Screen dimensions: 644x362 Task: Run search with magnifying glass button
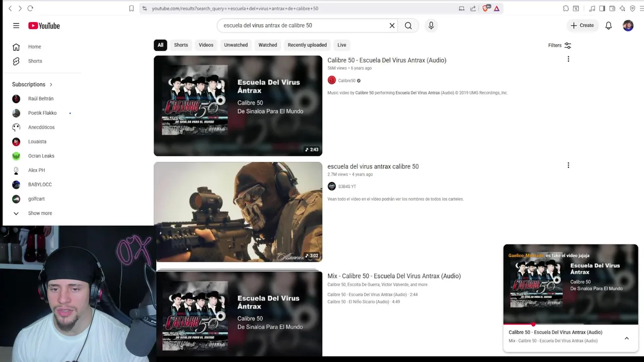[409, 26]
